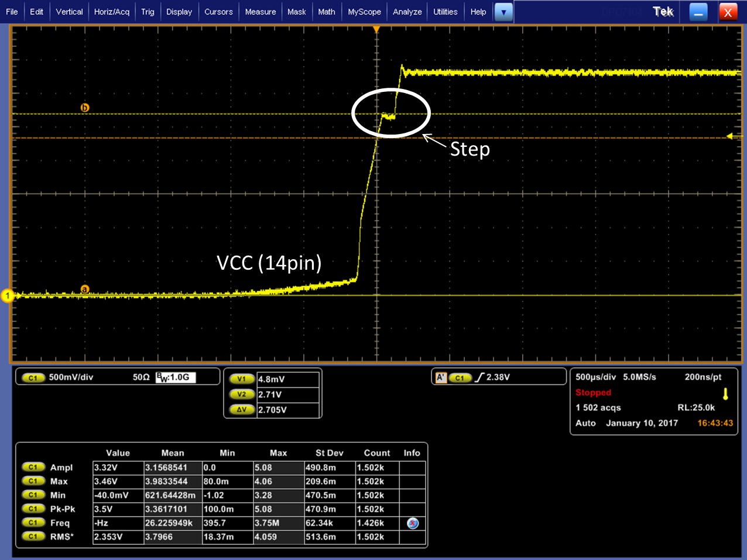747x560 pixels.
Task: Click the 200ns/pt resolution readout
Action: click(703, 377)
